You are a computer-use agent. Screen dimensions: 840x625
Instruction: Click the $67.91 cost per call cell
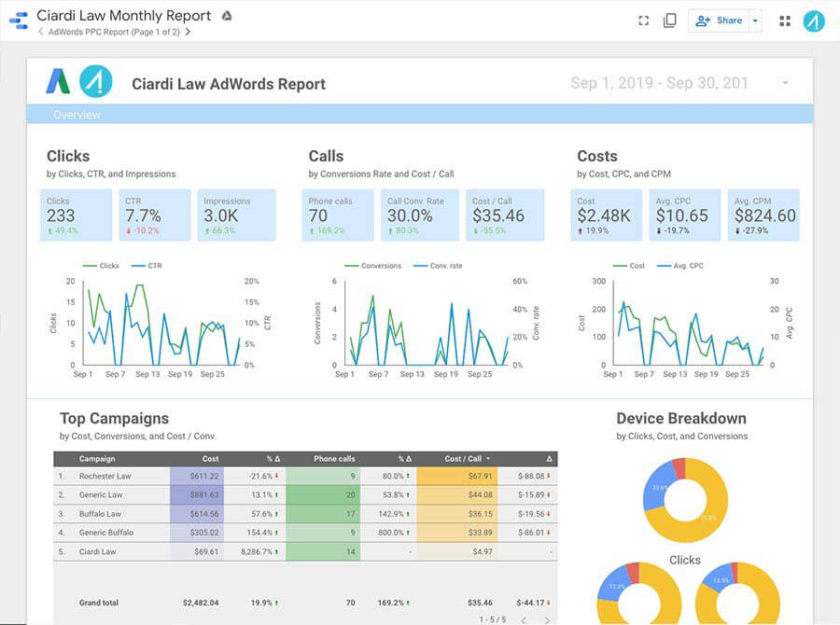tap(457, 476)
